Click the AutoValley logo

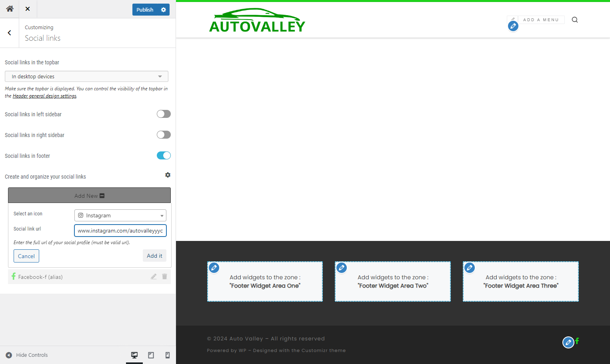(x=257, y=20)
